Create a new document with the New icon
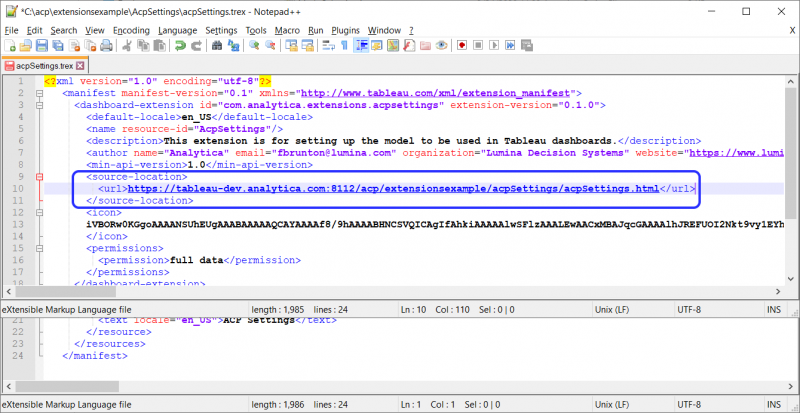 (10, 46)
